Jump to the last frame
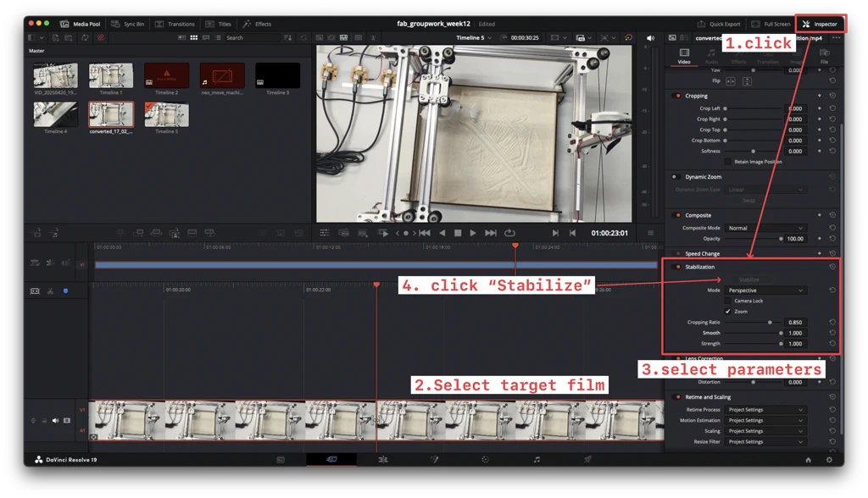This screenshot has width=868, height=498. pos(491,233)
